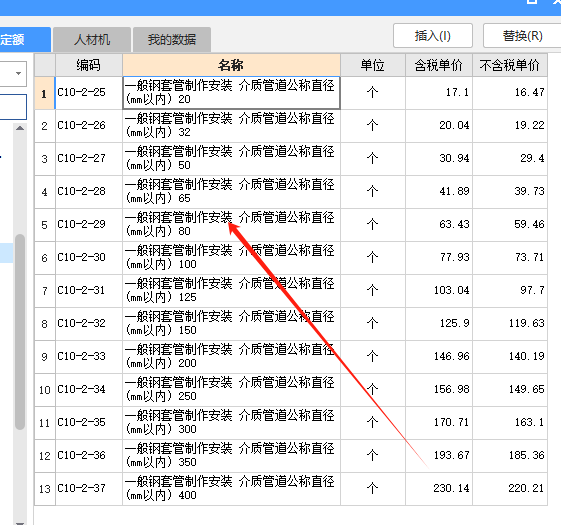
Task: Click name cell ending in 100
Action: (x=231, y=258)
